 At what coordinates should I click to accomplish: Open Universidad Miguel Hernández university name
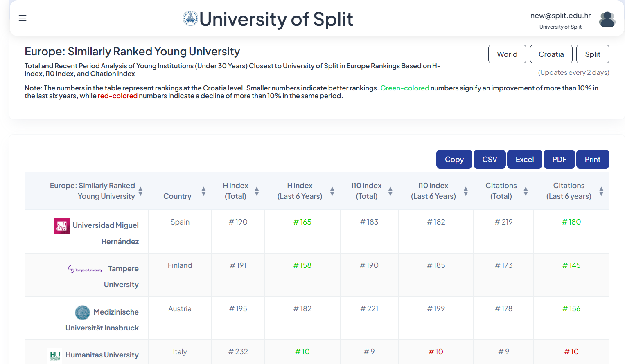click(x=106, y=234)
